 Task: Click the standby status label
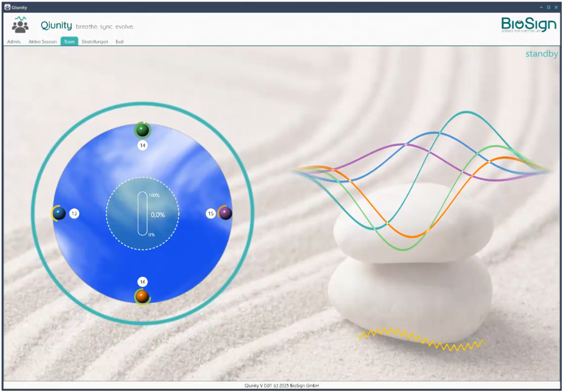pos(541,54)
